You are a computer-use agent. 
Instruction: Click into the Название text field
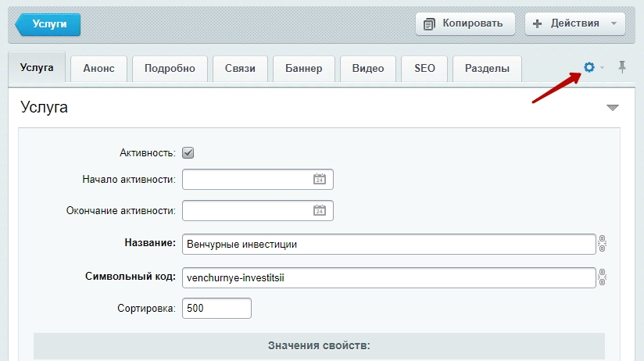(x=388, y=245)
